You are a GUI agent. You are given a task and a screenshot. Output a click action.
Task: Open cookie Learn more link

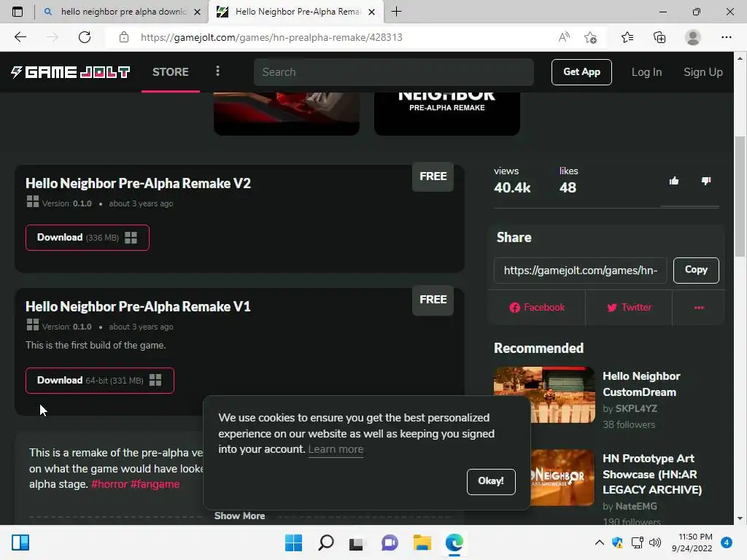[336, 449]
